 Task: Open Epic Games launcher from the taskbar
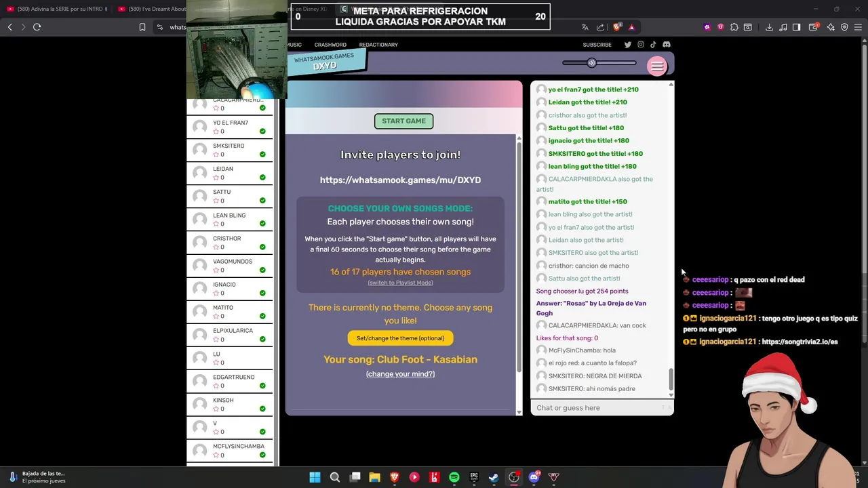pyautogui.click(x=474, y=477)
